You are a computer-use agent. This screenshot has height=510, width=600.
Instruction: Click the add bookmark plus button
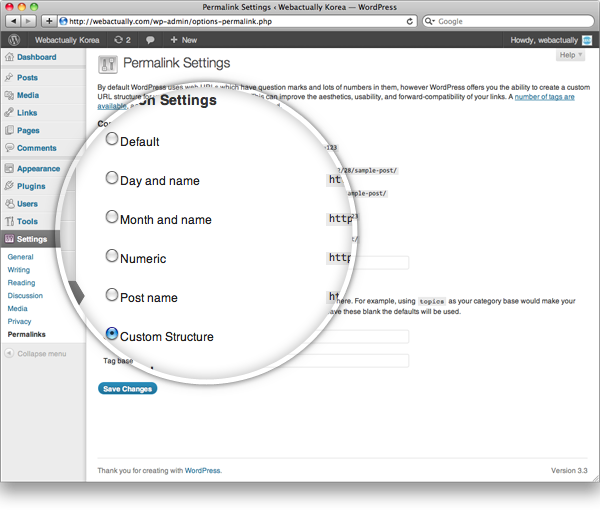pyautogui.click(x=49, y=21)
